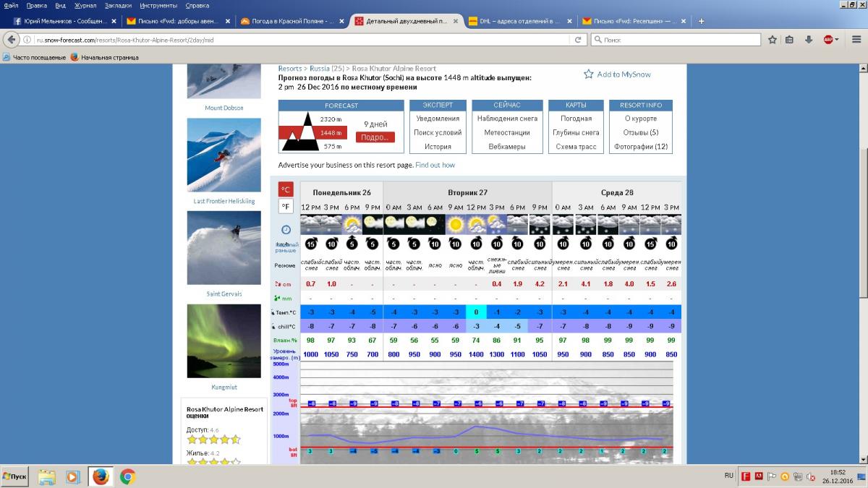Open the Журнал menu
Viewport: 868px width, 488px height.
(85, 5)
